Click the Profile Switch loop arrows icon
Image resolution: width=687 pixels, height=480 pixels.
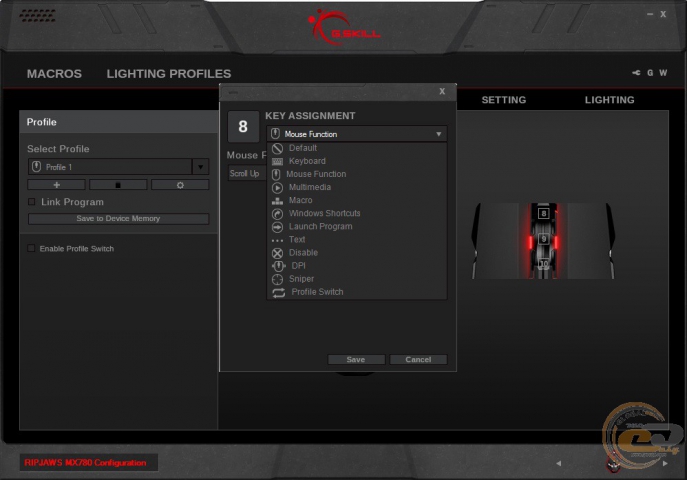[x=279, y=293]
